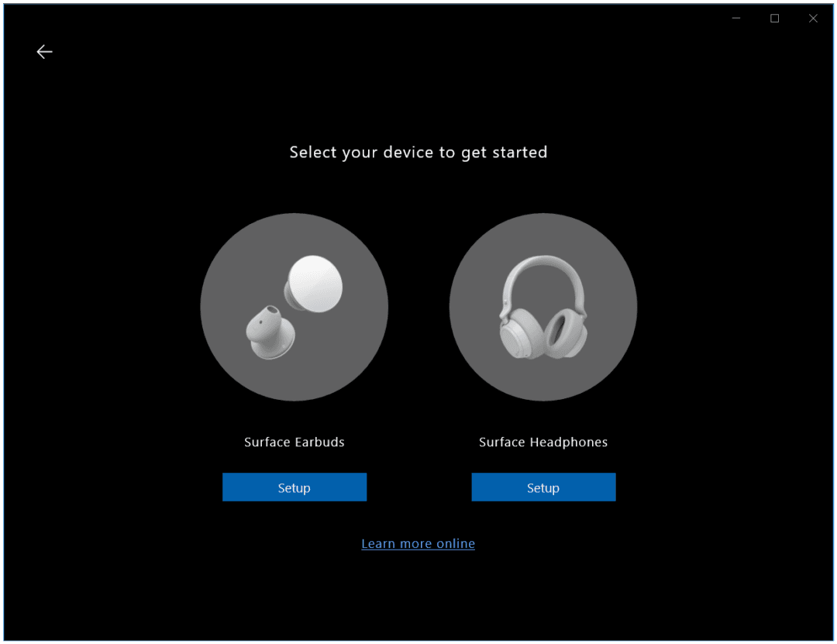
Task: Navigate back using the arrow at top left
Action: click(44, 51)
